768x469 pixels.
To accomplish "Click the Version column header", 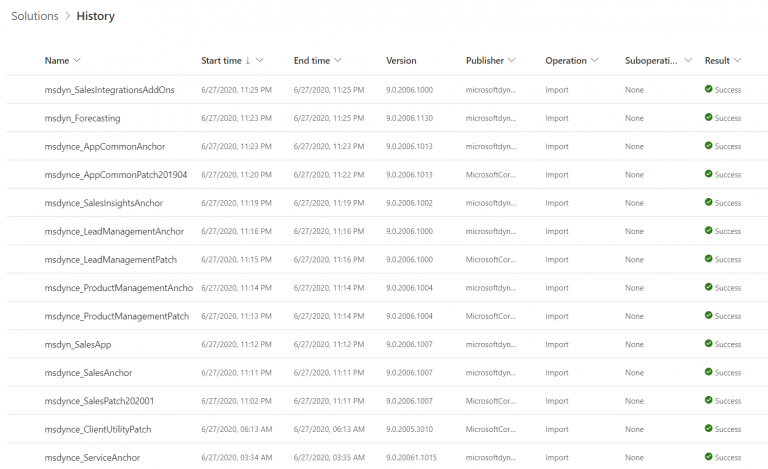I will click(x=401, y=61).
